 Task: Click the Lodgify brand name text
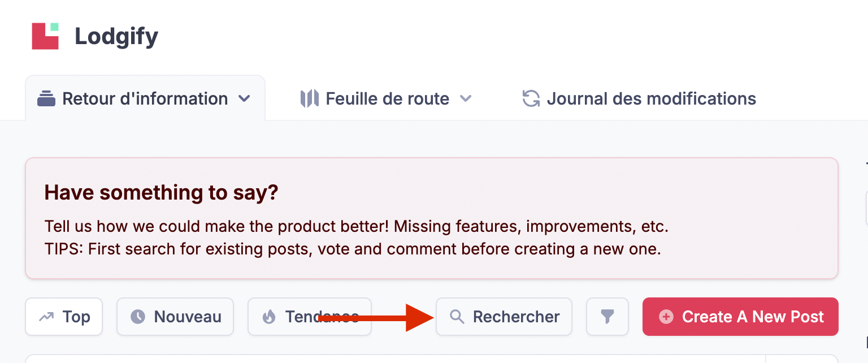pos(116,37)
